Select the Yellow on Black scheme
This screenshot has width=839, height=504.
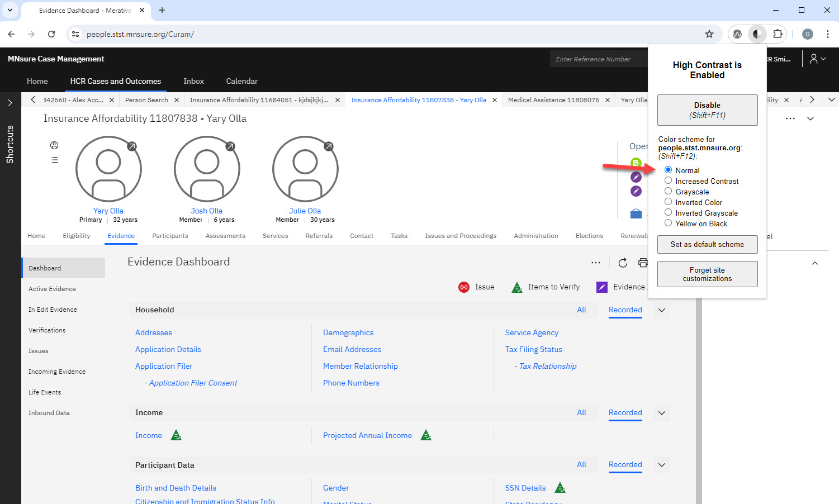tap(668, 223)
